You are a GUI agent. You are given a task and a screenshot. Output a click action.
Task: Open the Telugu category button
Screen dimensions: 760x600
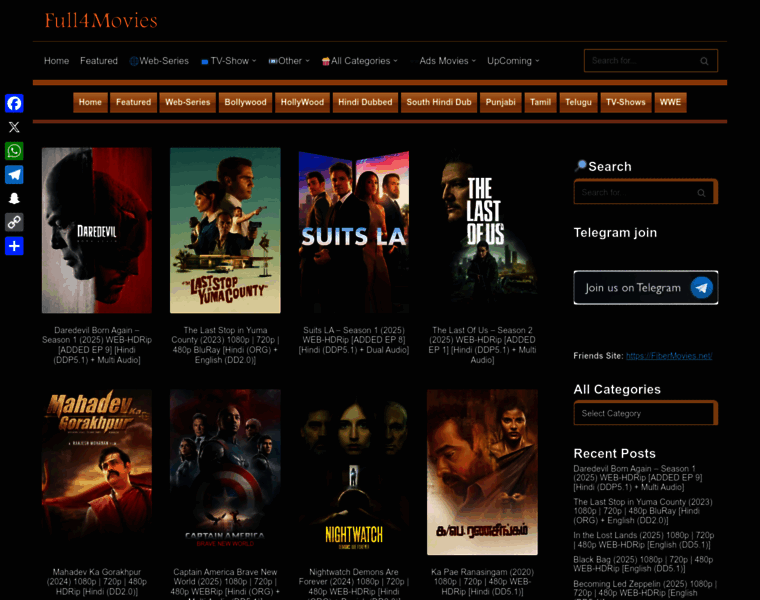[x=578, y=102]
